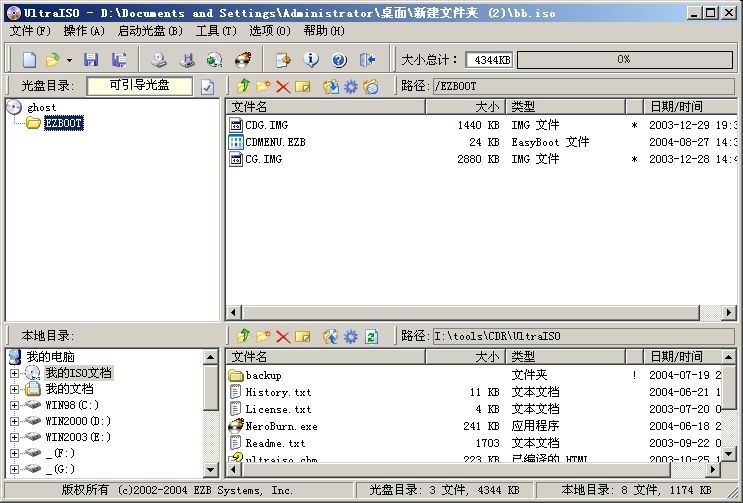This screenshot has height=503, width=743.
Task: Go up a level in local pane toolbar
Action: 244,336
